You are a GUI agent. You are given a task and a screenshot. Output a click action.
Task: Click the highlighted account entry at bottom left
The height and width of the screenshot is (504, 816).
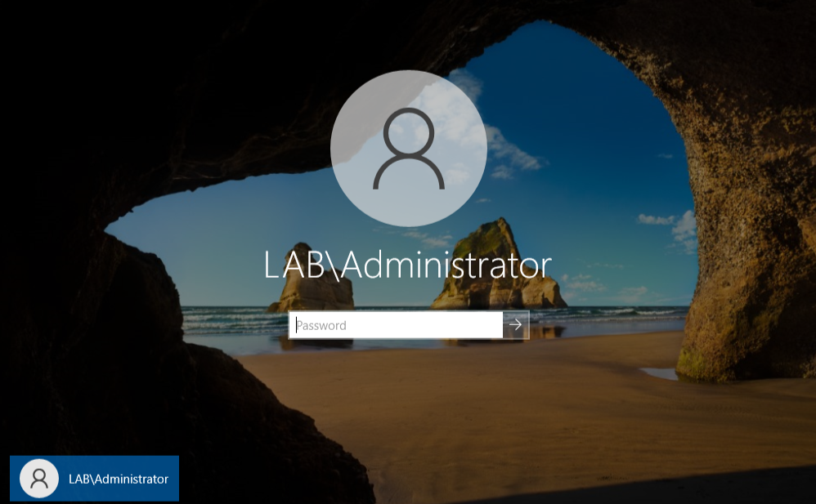(x=94, y=479)
